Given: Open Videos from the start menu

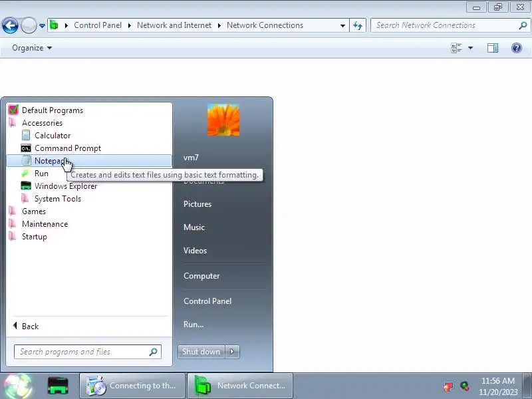Looking at the screenshot, I should (x=195, y=251).
